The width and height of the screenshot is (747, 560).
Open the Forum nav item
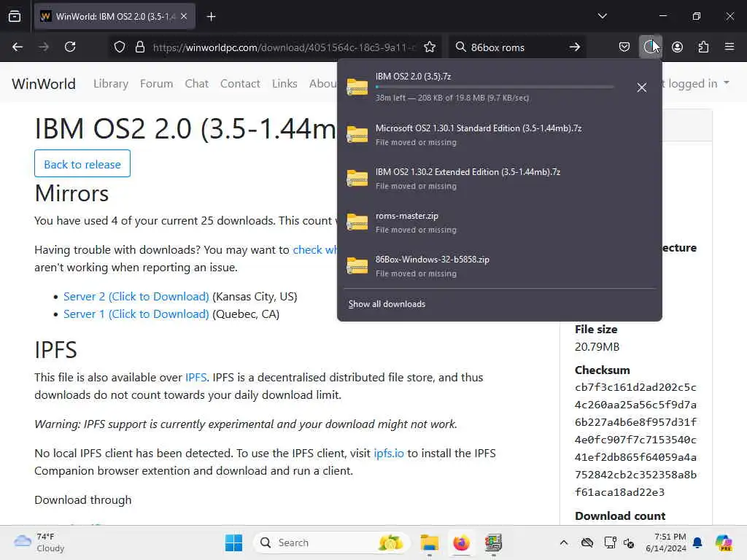[156, 84]
